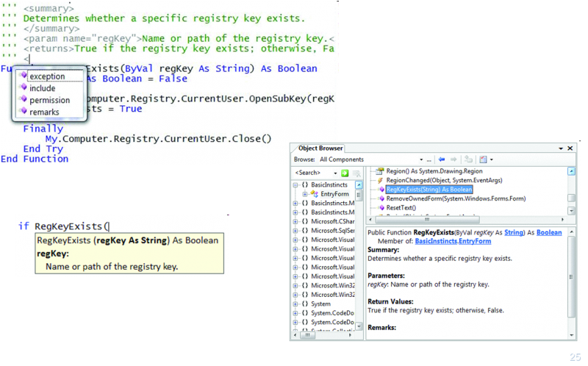Expand the EntryForm tree node
This screenshot has height=366, width=588.
pos(304,194)
